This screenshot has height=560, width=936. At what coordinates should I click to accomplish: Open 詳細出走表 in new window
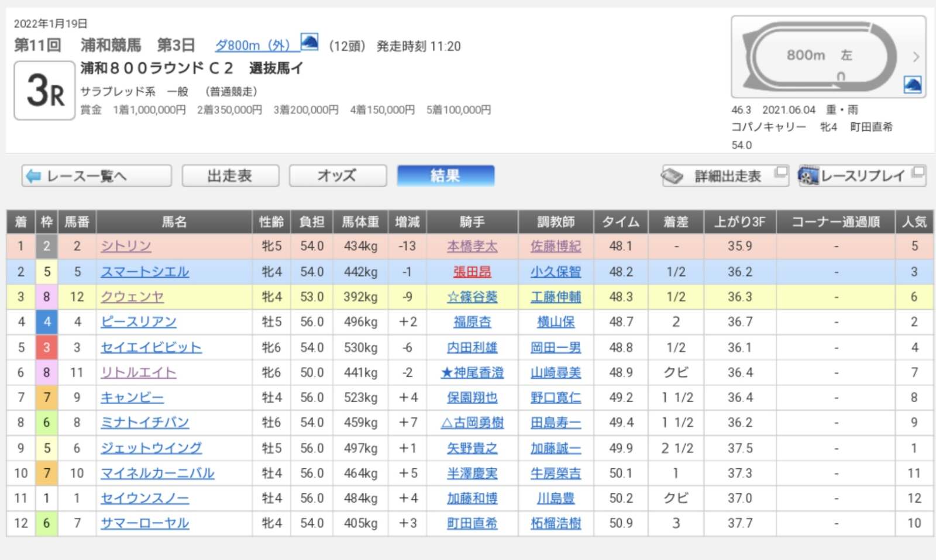pyautogui.click(x=725, y=176)
